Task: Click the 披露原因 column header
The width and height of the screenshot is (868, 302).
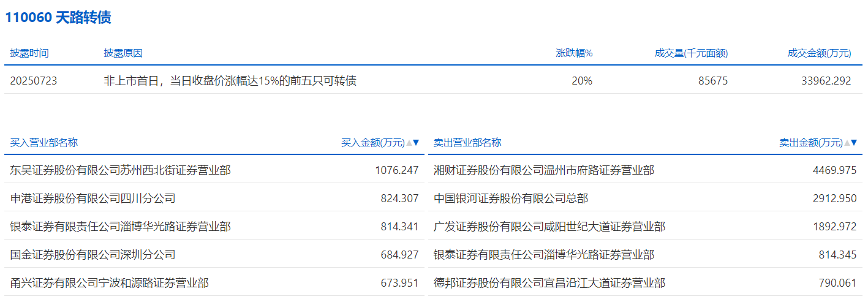Action: click(123, 53)
